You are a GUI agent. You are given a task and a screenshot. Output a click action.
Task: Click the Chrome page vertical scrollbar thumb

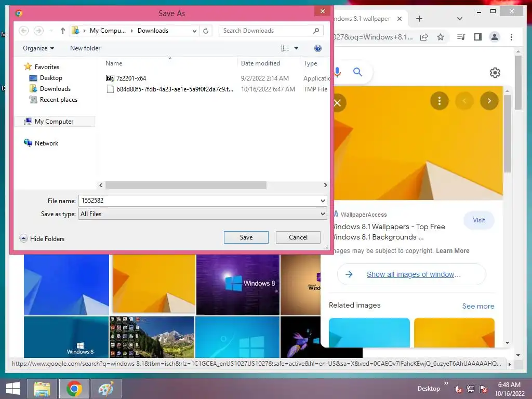(x=518, y=83)
